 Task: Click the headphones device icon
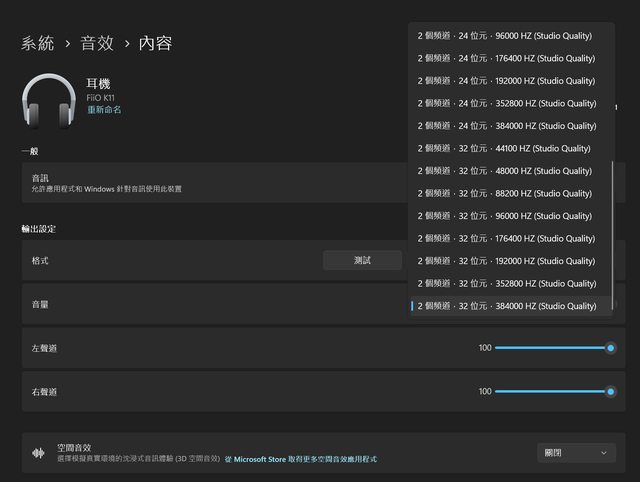point(50,103)
